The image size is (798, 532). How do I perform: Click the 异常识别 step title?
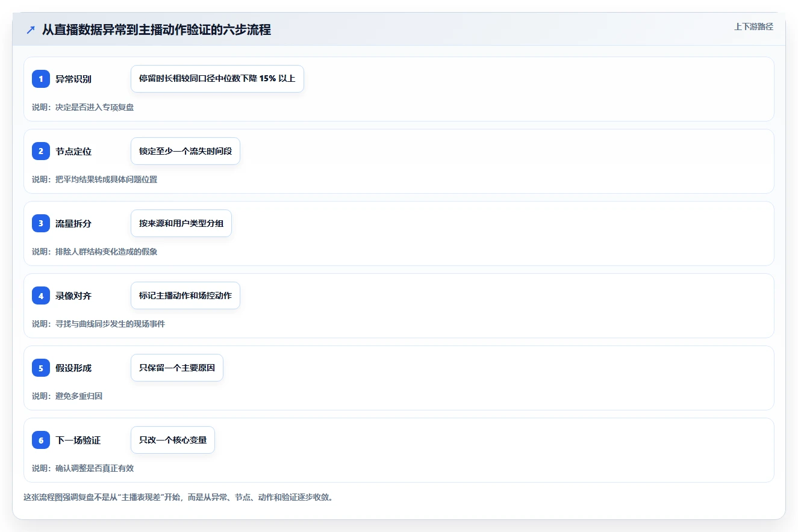point(73,79)
